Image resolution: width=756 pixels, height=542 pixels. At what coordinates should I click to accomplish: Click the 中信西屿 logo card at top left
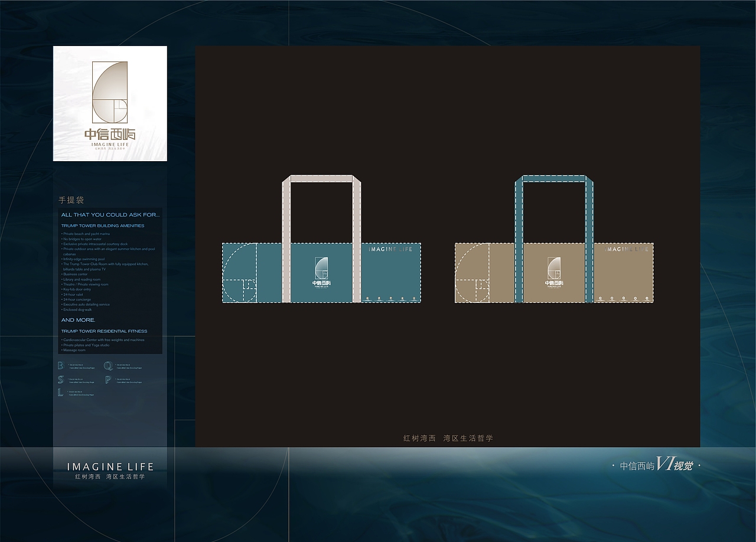(110, 103)
